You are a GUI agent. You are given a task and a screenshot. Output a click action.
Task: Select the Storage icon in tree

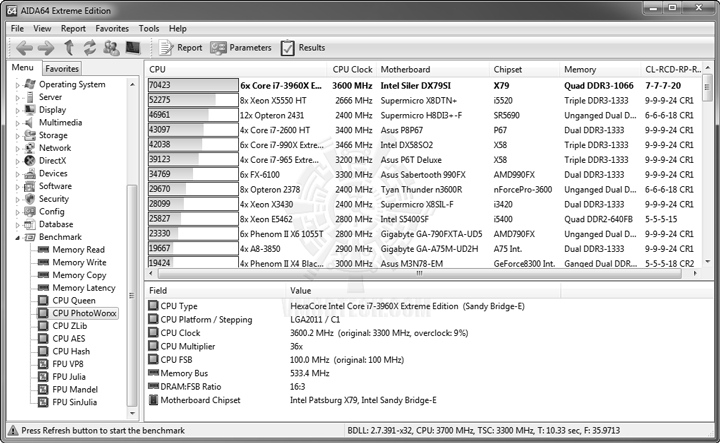coord(30,135)
